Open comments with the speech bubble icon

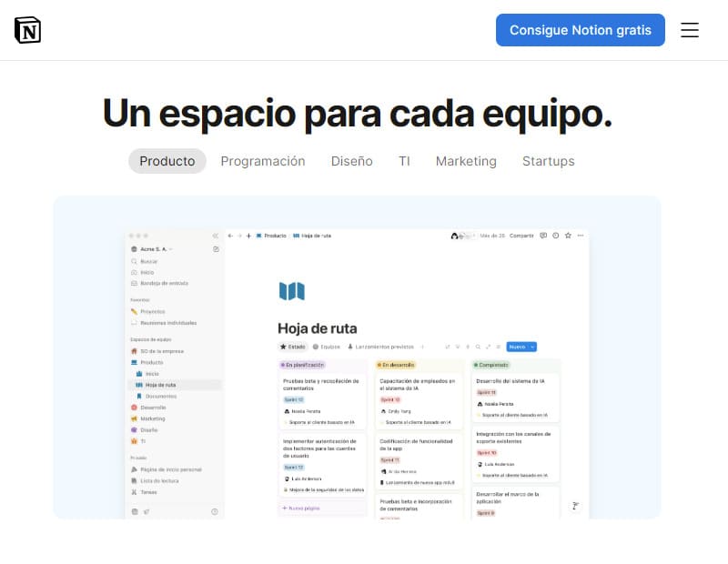coord(542,235)
